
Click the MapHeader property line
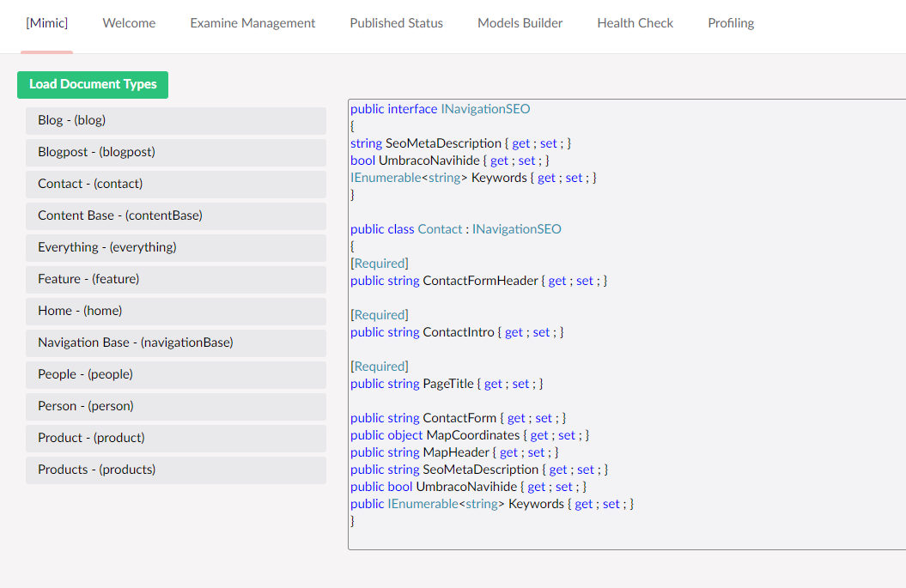454,452
